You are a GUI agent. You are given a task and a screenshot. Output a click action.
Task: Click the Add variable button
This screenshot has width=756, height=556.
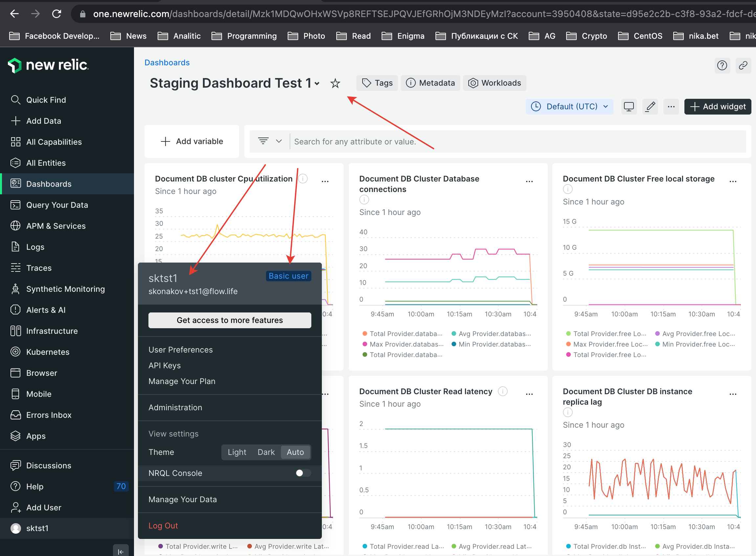point(191,141)
